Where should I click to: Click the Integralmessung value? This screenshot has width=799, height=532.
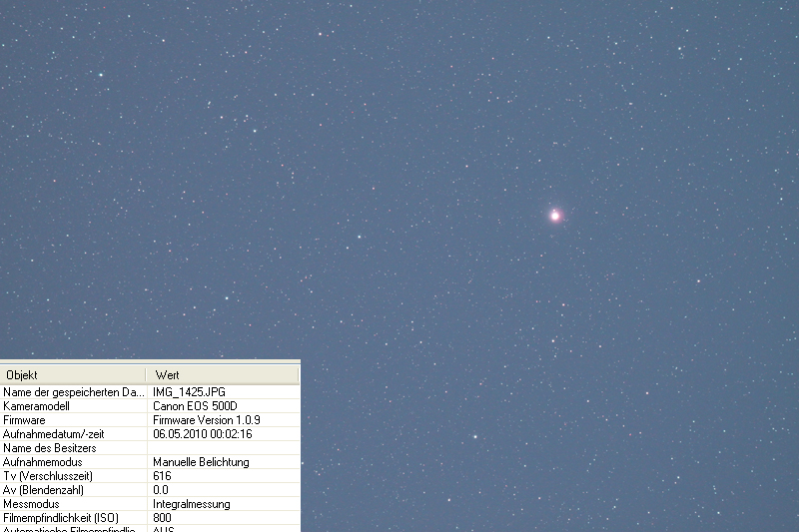coord(191,504)
